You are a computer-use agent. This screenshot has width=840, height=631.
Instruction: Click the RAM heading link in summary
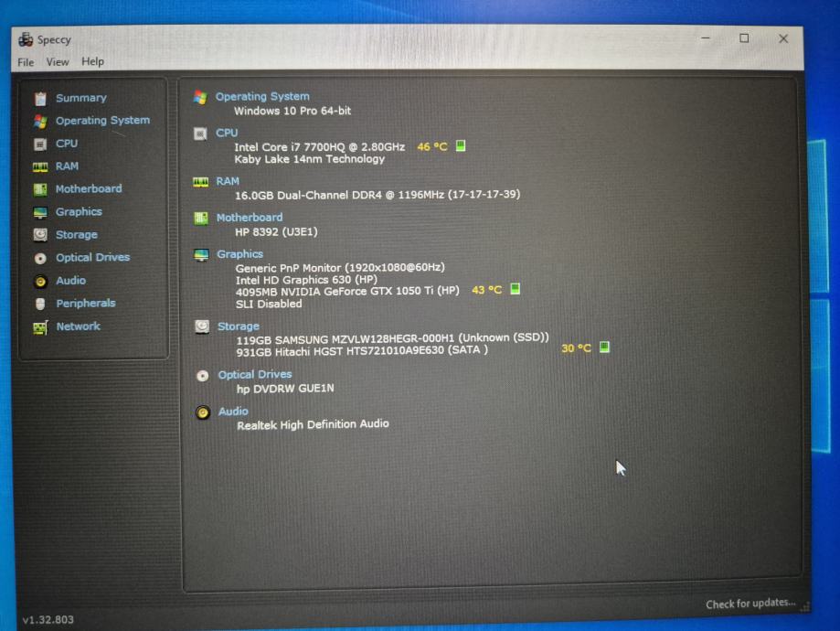click(x=228, y=181)
